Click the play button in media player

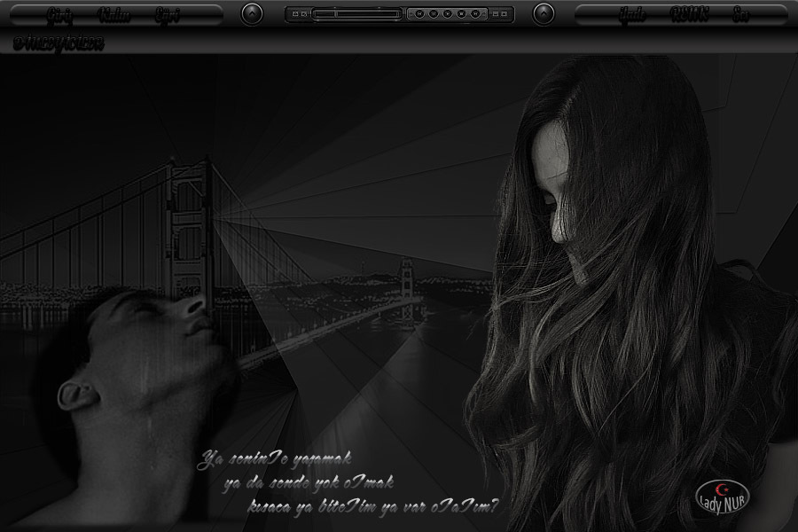click(x=447, y=13)
